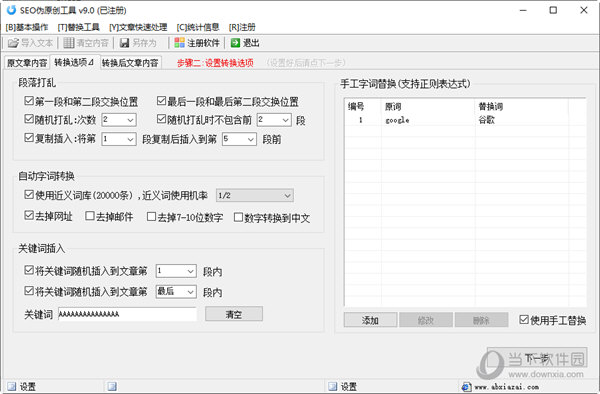Toggle first 将关键词随机插入到文章第 checkbox
Viewport: 600px width, 394px height.
pos(29,270)
